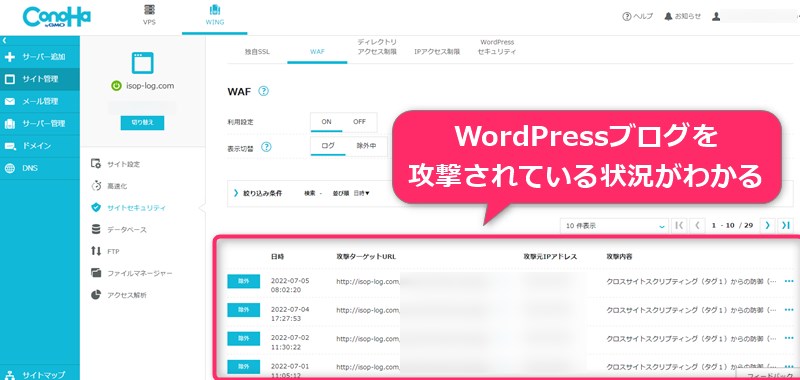
Task: Open FTP arrows icon
Action: coord(96,251)
